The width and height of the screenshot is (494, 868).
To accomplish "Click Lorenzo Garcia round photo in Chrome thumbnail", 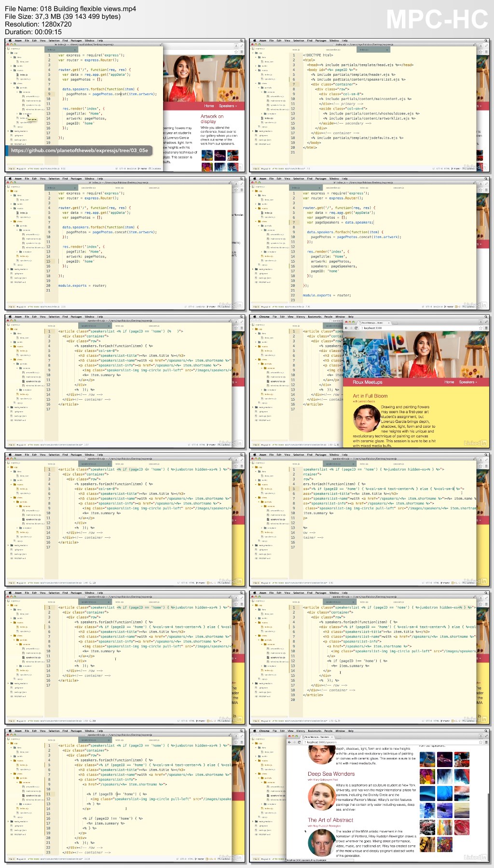I will click(367, 419).
